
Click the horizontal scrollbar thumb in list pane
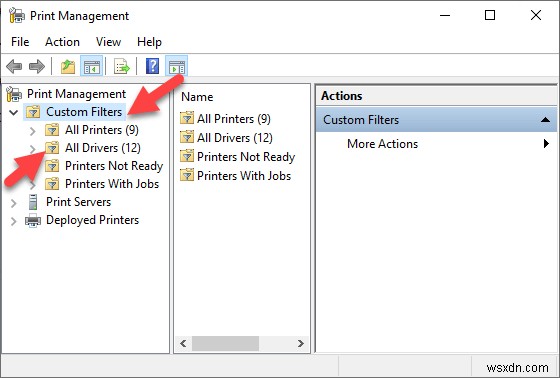point(225,344)
